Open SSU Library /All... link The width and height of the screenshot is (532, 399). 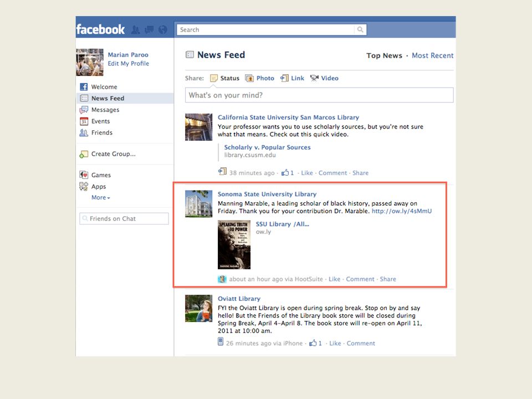point(282,224)
